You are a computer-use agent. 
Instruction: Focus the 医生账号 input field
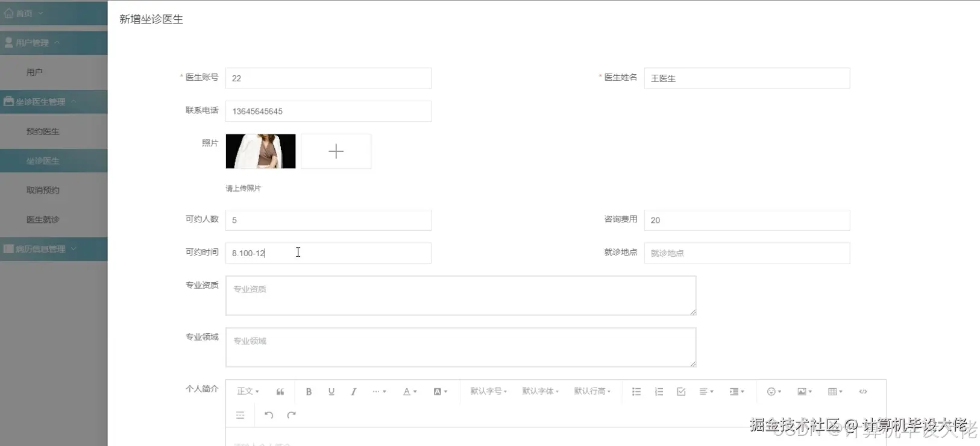tap(328, 78)
